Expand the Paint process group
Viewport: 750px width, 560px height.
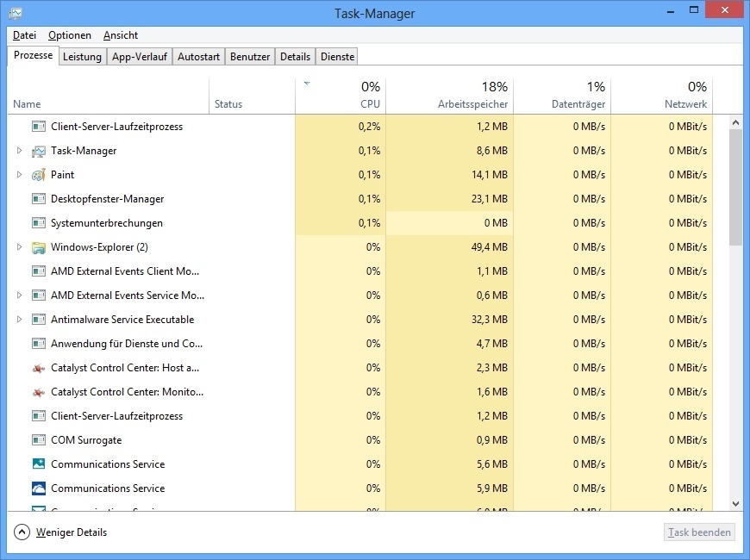(19, 175)
